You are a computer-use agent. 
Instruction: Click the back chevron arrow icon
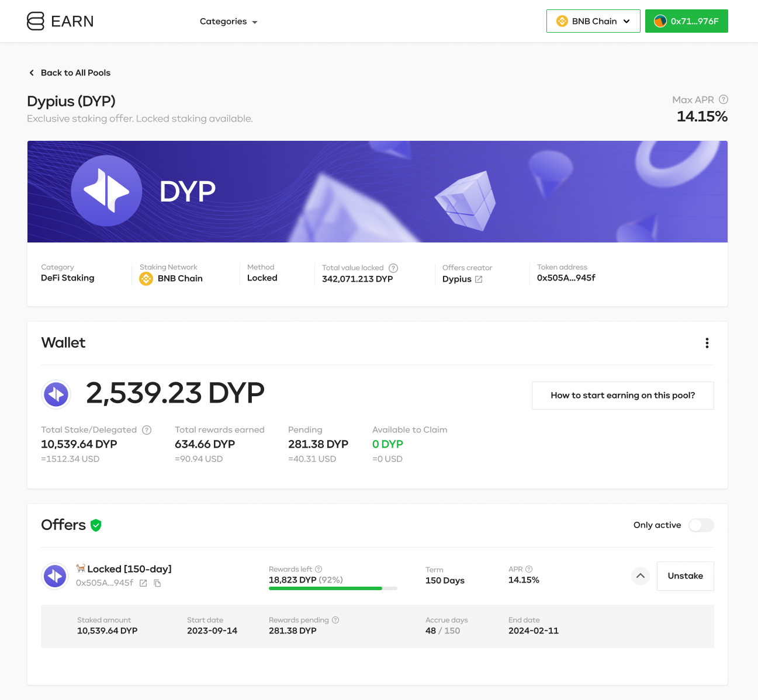pyautogui.click(x=32, y=72)
